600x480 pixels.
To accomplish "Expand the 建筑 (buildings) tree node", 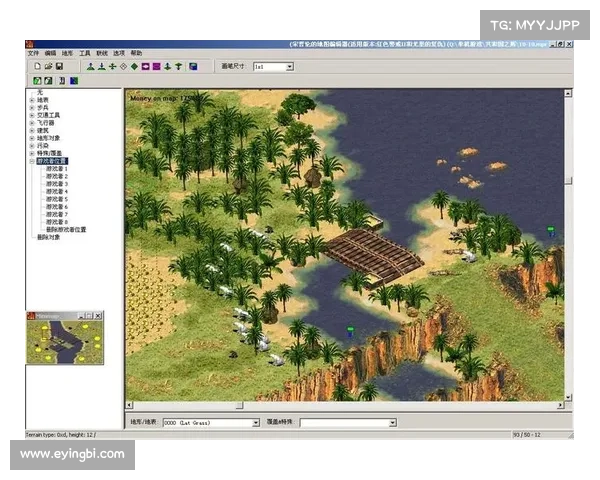I will (32, 131).
